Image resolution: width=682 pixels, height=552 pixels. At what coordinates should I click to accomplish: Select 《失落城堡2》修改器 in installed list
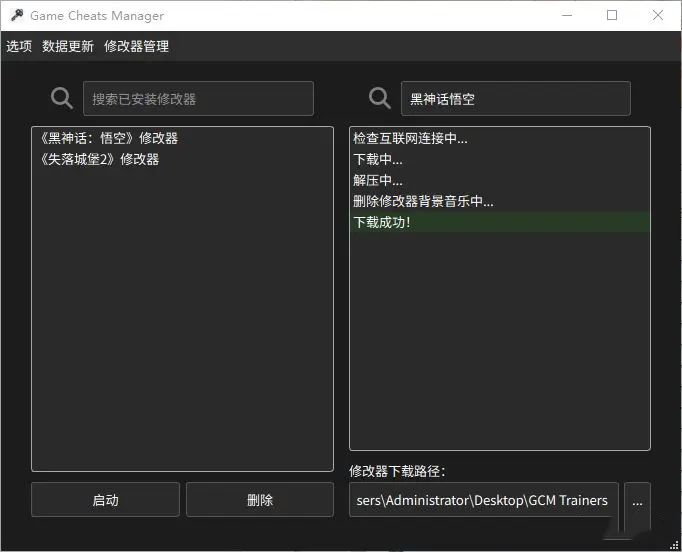pos(99,159)
